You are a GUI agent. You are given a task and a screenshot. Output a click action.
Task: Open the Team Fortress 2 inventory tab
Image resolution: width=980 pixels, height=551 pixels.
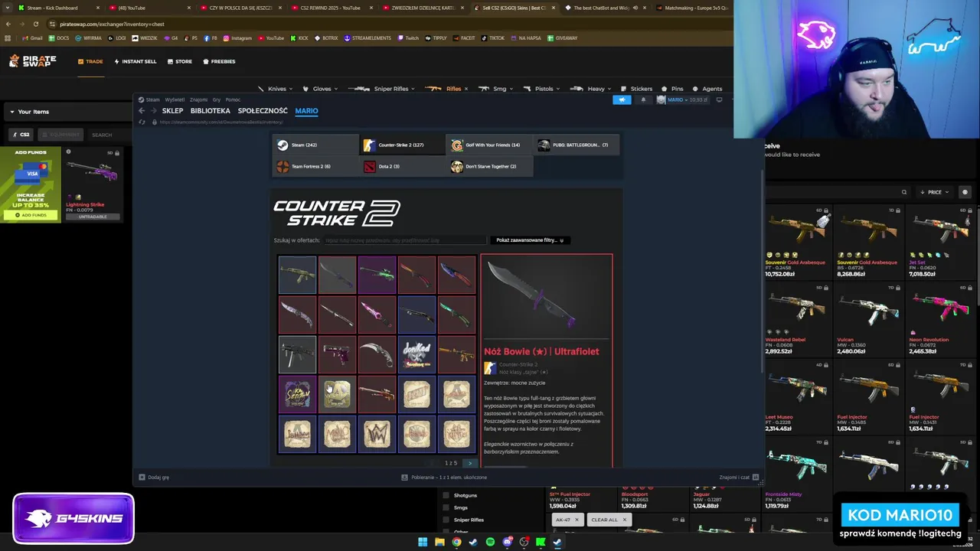pos(316,166)
